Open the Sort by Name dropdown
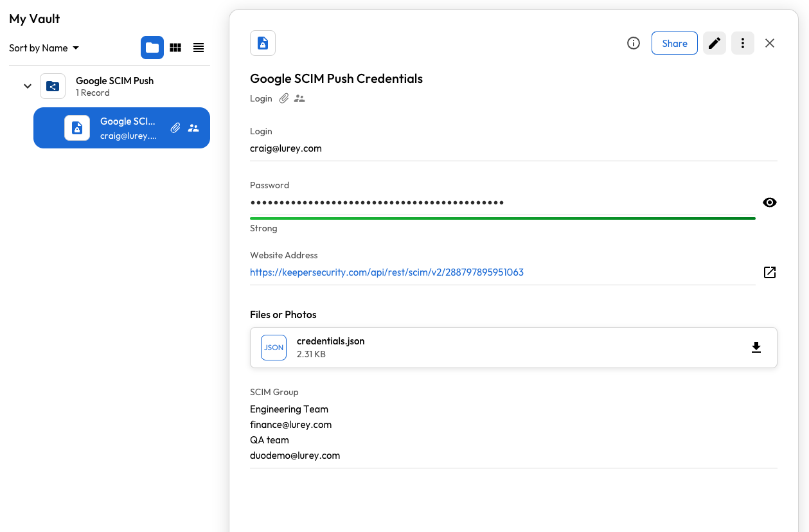The width and height of the screenshot is (809, 532). pyautogui.click(x=44, y=48)
